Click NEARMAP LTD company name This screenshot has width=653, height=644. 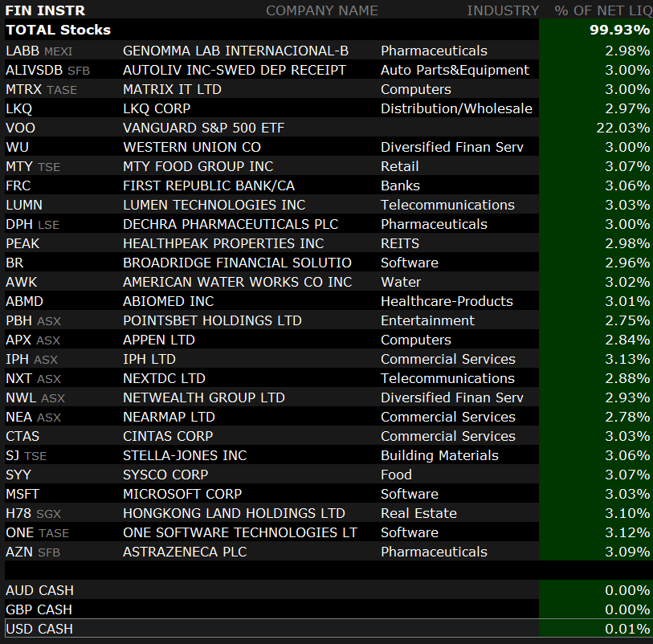pos(169,417)
